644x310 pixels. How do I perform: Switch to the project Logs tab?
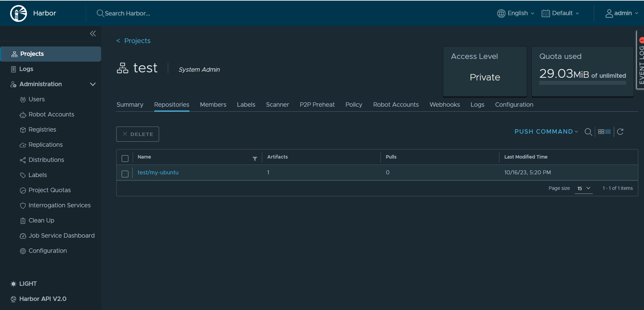click(x=478, y=105)
